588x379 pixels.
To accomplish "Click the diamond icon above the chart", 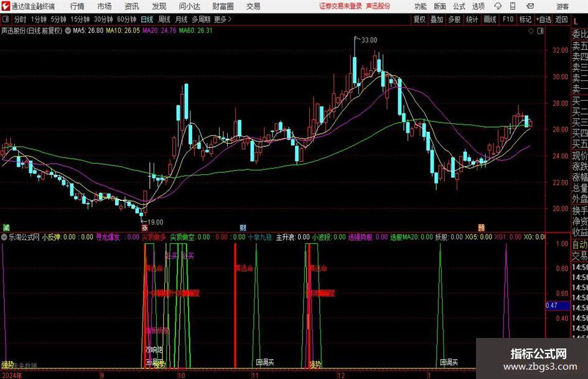I will click(531, 31).
